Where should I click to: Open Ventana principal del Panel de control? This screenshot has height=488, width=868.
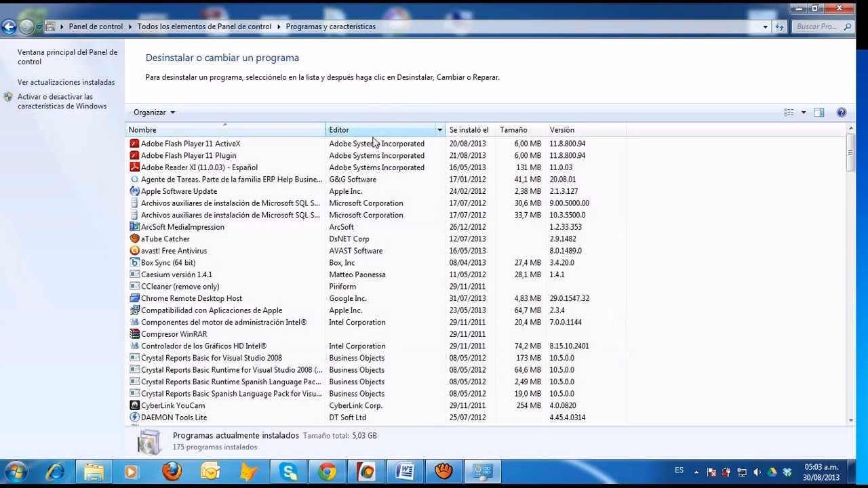point(67,57)
